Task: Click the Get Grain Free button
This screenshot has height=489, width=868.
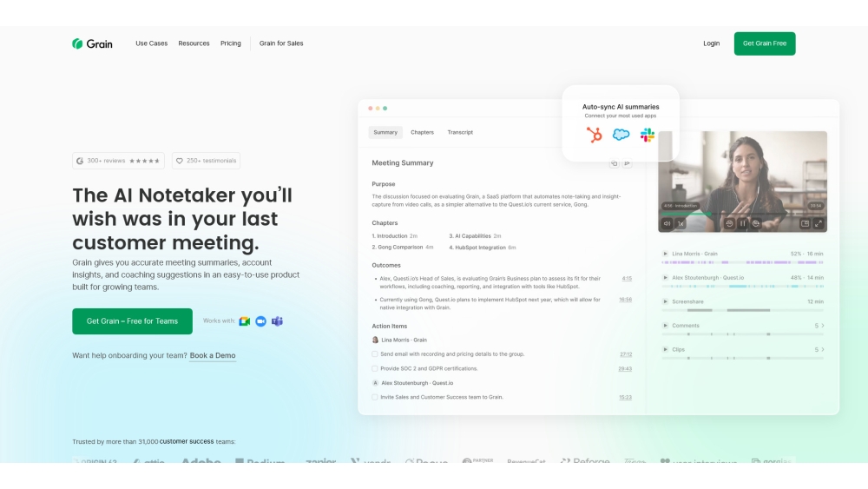Action: click(x=764, y=43)
